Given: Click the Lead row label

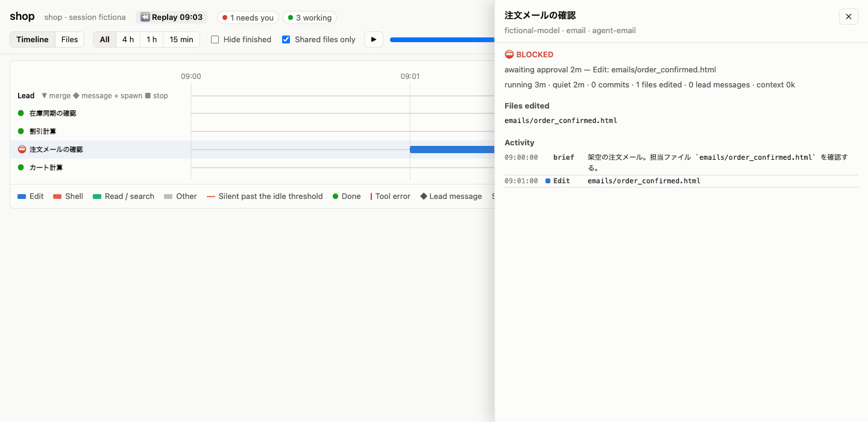Looking at the screenshot, I should click(x=26, y=96).
